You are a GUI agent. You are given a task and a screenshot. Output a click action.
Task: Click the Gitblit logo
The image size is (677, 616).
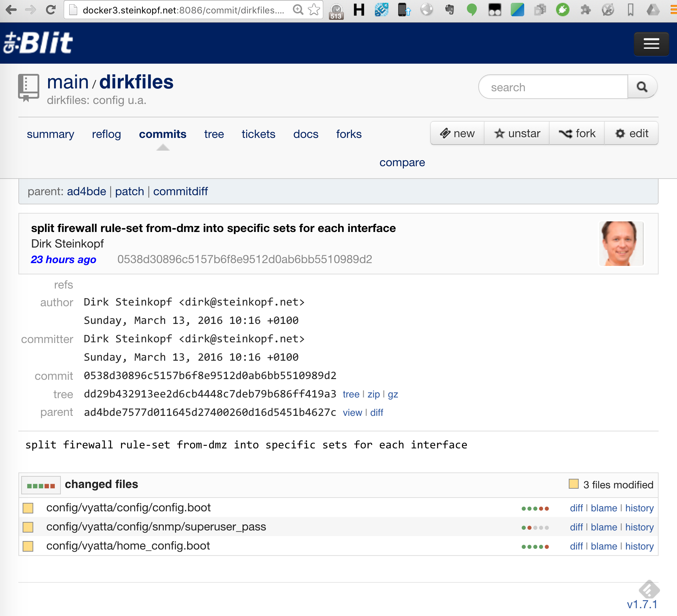(x=38, y=43)
